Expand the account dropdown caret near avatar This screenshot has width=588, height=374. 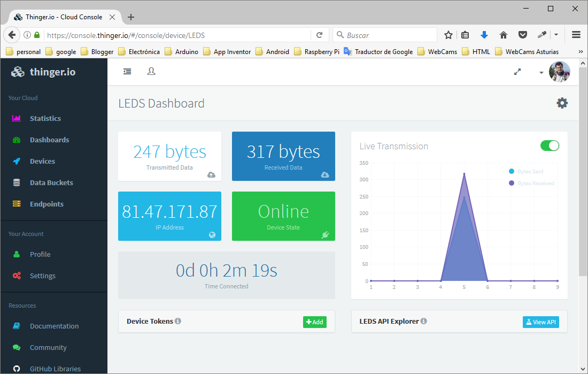[541, 72]
